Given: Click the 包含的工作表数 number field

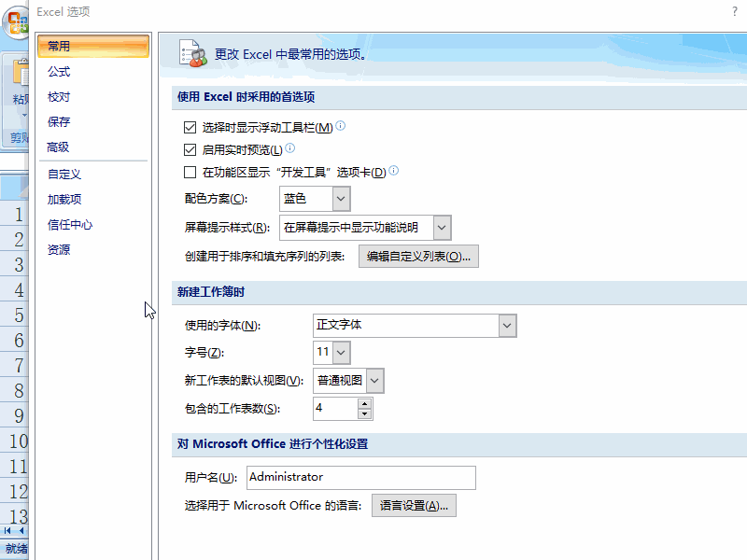Looking at the screenshot, I should tap(336, 409).
